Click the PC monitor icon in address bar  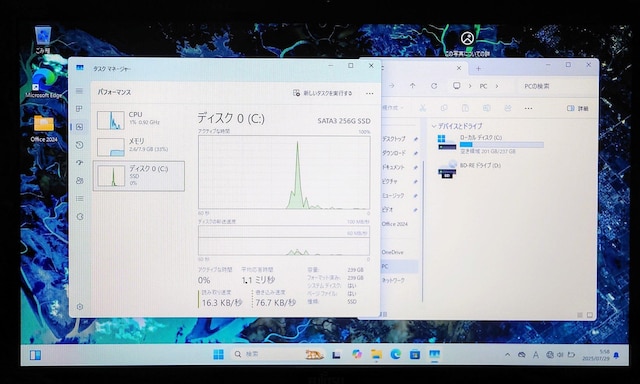tap(457, 86)
